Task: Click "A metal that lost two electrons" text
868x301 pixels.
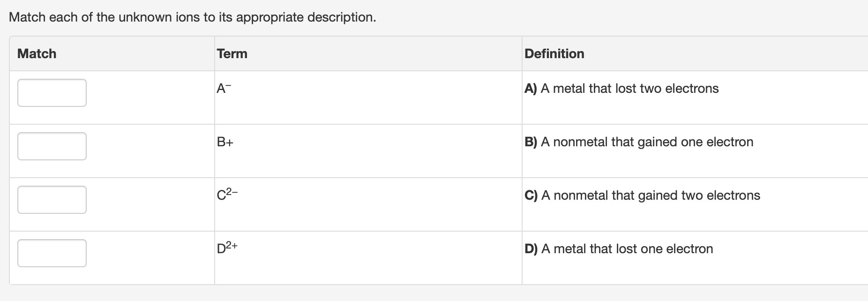Action: [x=629, y=89]
